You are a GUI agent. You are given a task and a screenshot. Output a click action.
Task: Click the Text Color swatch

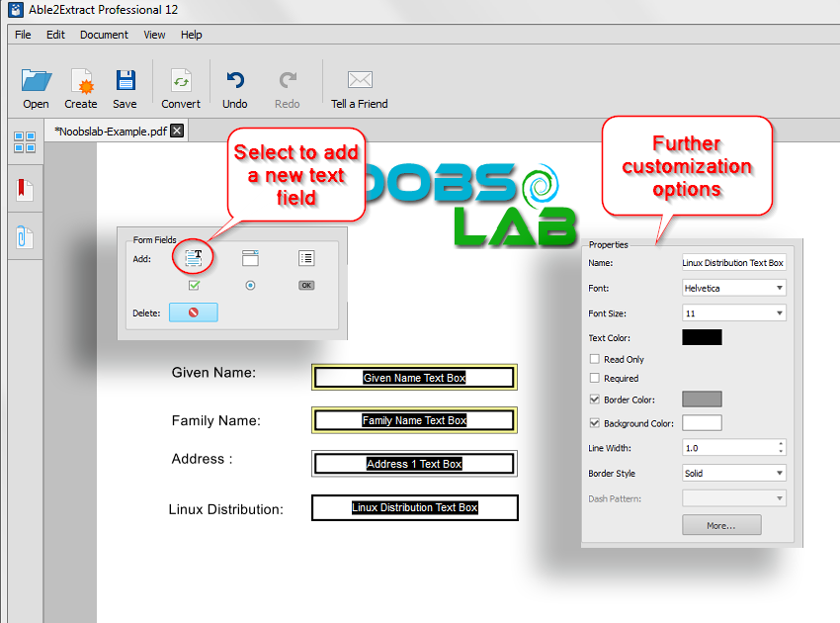click(701, 336)
